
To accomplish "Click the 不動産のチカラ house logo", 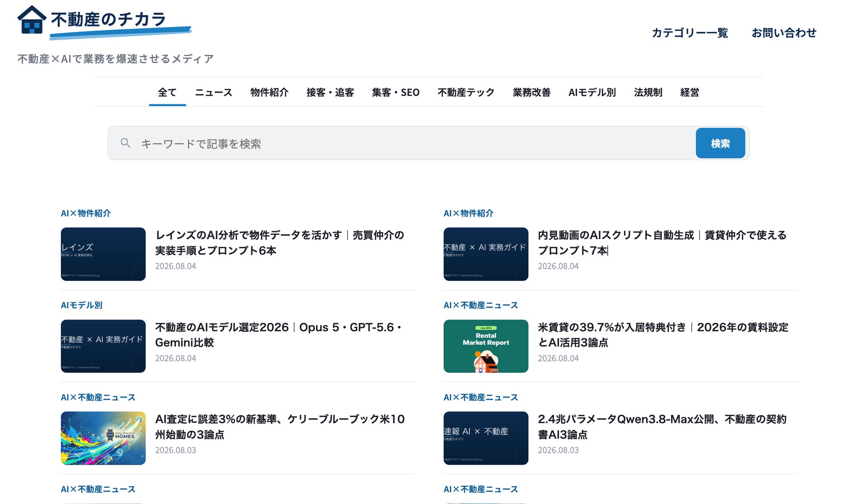I will [105, 22].
